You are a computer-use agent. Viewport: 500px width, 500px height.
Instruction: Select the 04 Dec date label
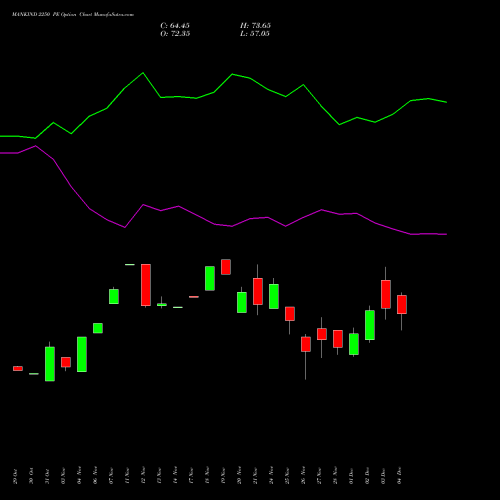[399, 476]
